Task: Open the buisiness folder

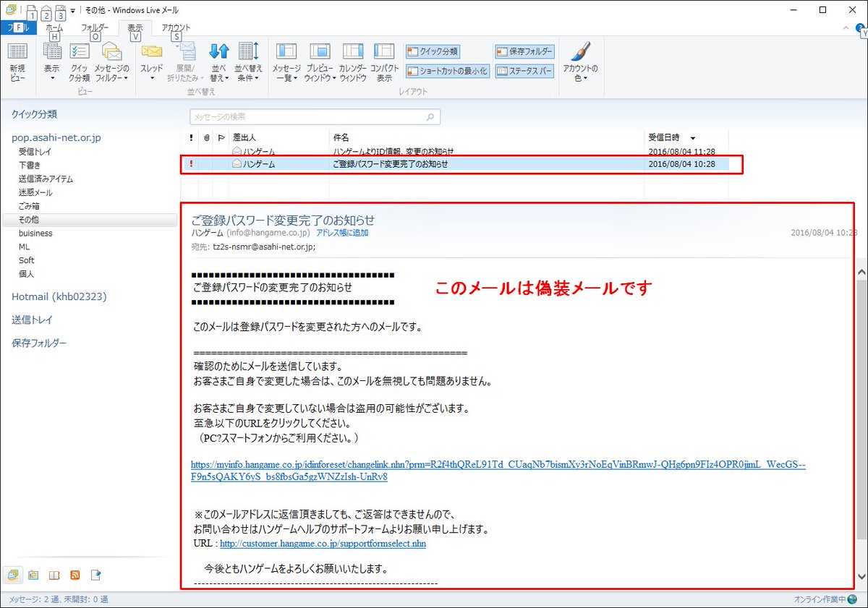Action: (x=35, y=234)
